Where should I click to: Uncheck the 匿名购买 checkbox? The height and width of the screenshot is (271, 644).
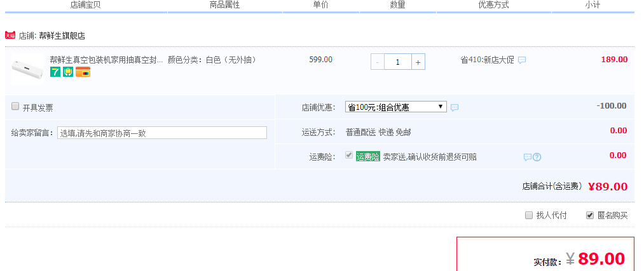(x=590, y=215)
